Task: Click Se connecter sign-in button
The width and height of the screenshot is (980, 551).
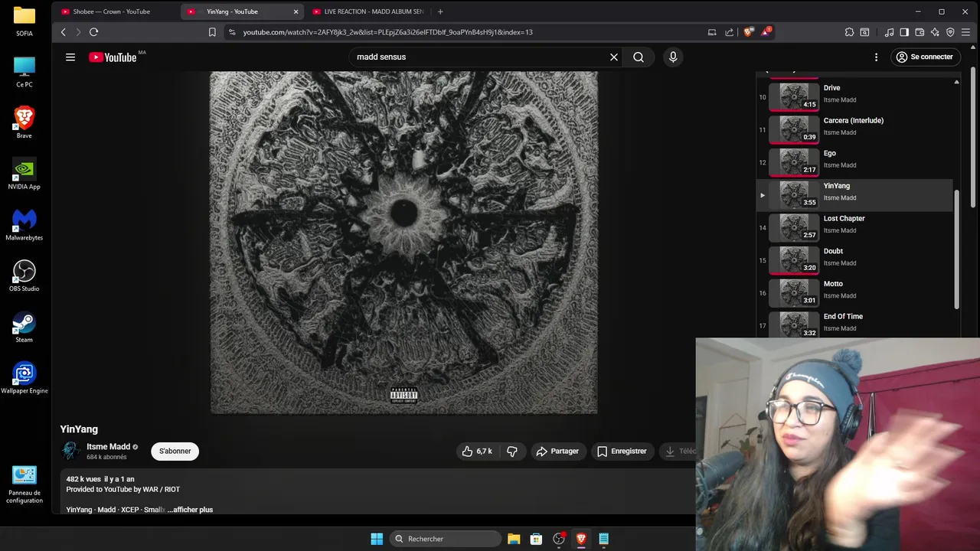Action: [924, 57]
